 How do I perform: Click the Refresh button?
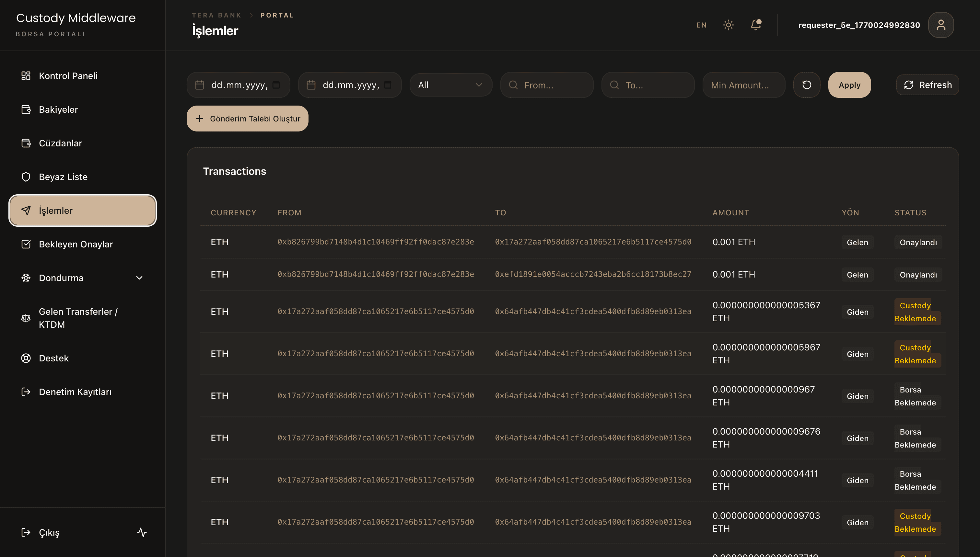pos(927,85)
